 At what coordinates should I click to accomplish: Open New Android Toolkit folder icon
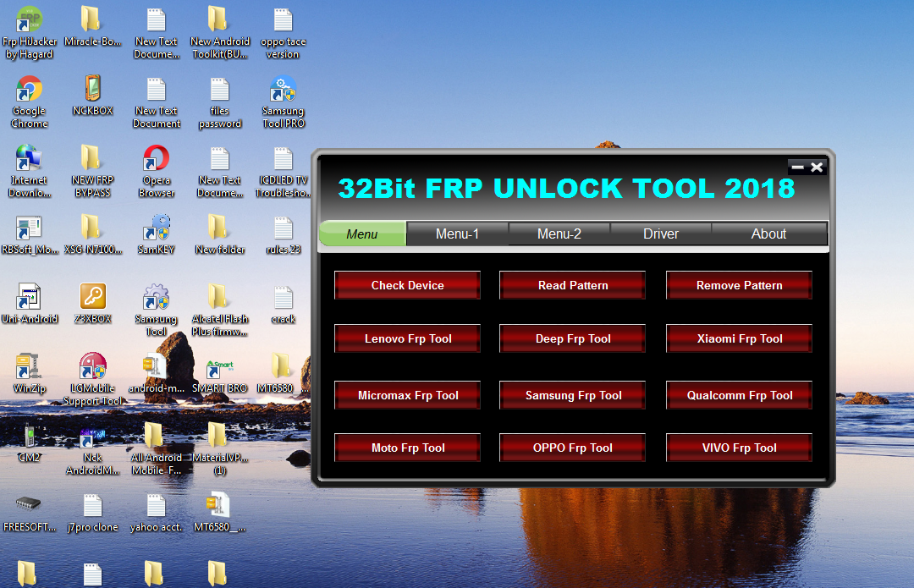pos(220,33)
